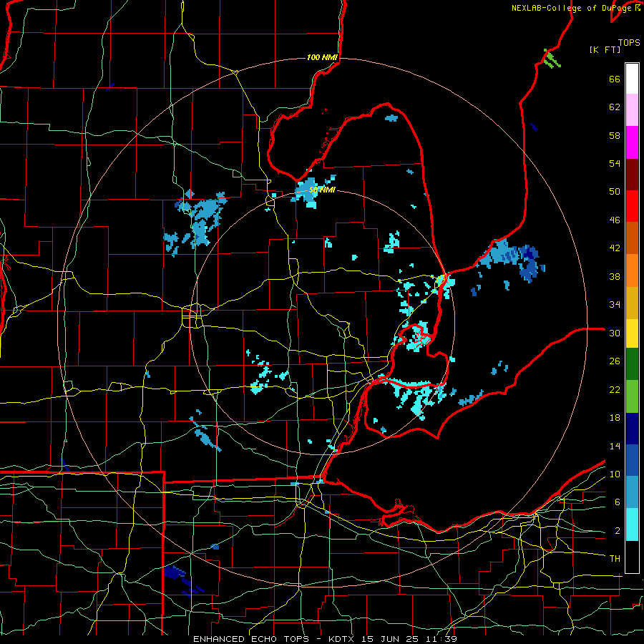
Task: Click the 'TH' threshold label
Action: 615,559
